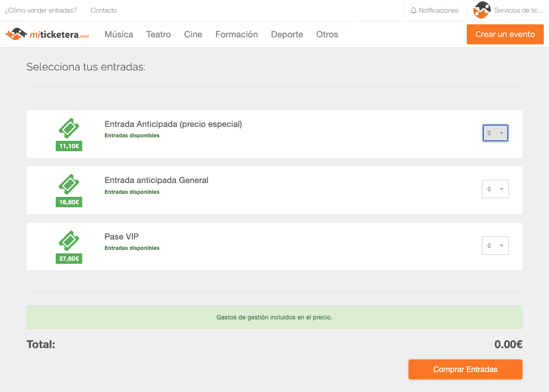Click the user profile avatar icon
Image resolution: width=549 pixels, height=392 pixels.
482,10
